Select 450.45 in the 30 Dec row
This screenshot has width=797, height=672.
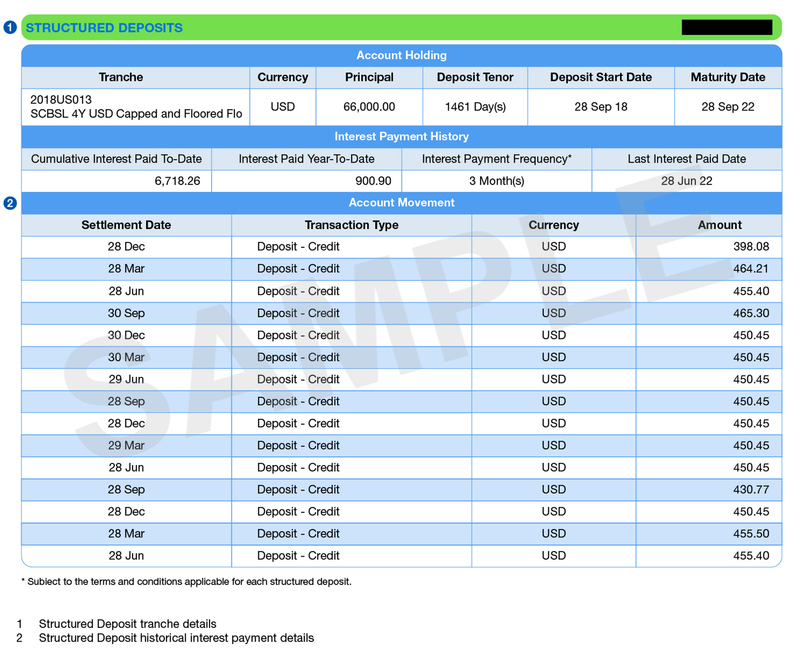[751, 336]
